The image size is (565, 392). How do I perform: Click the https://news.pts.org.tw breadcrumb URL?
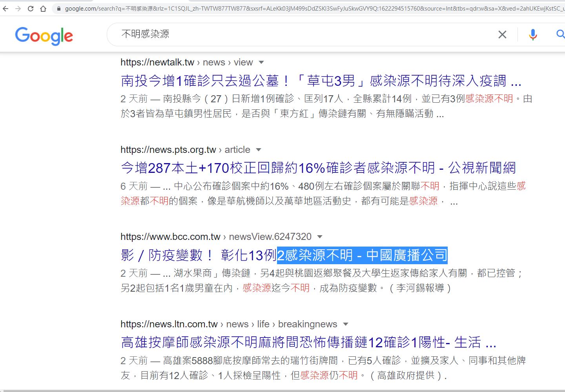[x=168, y=150]
